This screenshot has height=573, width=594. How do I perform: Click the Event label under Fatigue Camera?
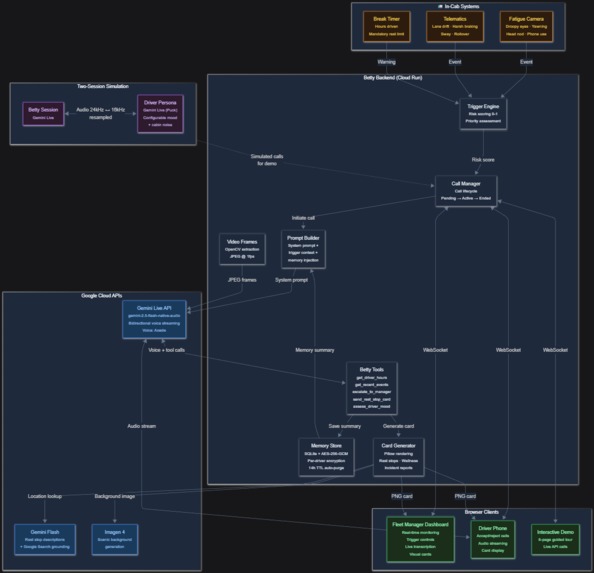pyautogui.click(x=526, y=62)
